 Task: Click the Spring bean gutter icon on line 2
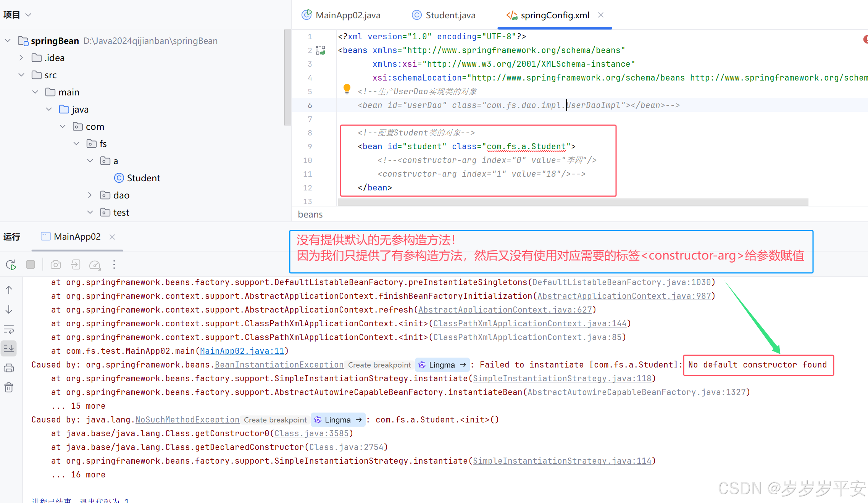click(321, 50)
